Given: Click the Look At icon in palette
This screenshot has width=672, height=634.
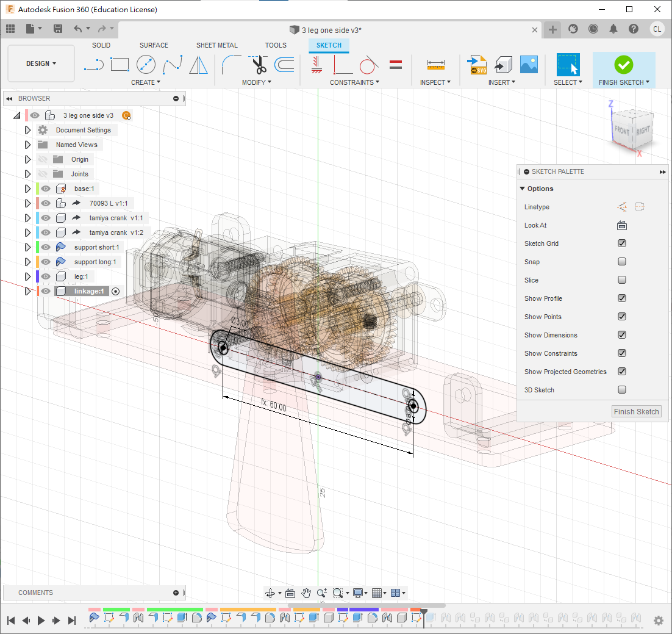Looking at the screenshot, I should coord(621,225).
